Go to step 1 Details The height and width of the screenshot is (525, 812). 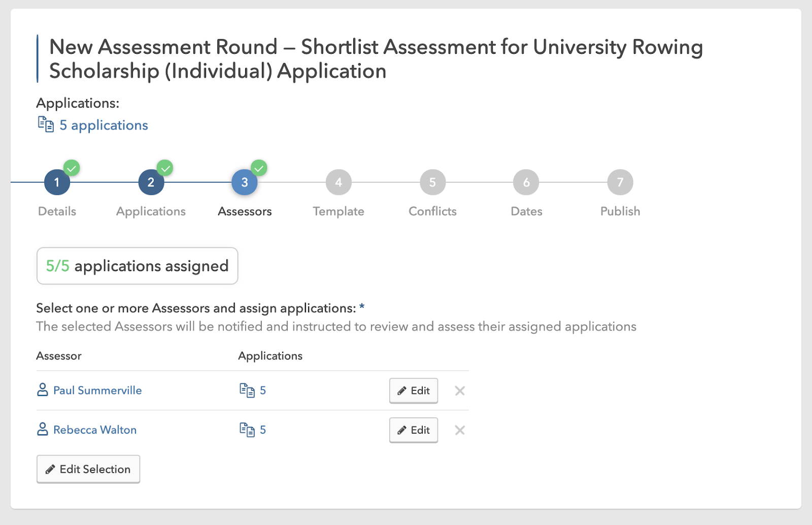pos(57,183)
